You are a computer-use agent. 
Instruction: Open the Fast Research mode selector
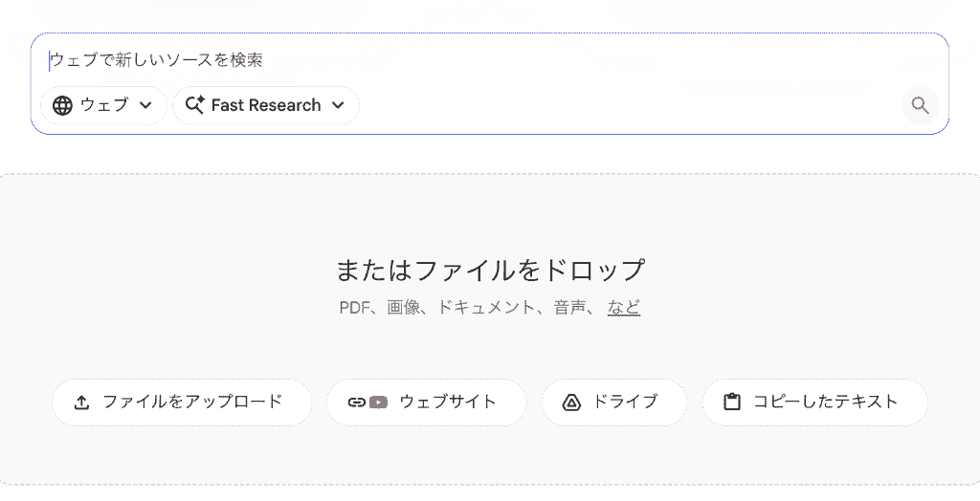tap(266, 105)
